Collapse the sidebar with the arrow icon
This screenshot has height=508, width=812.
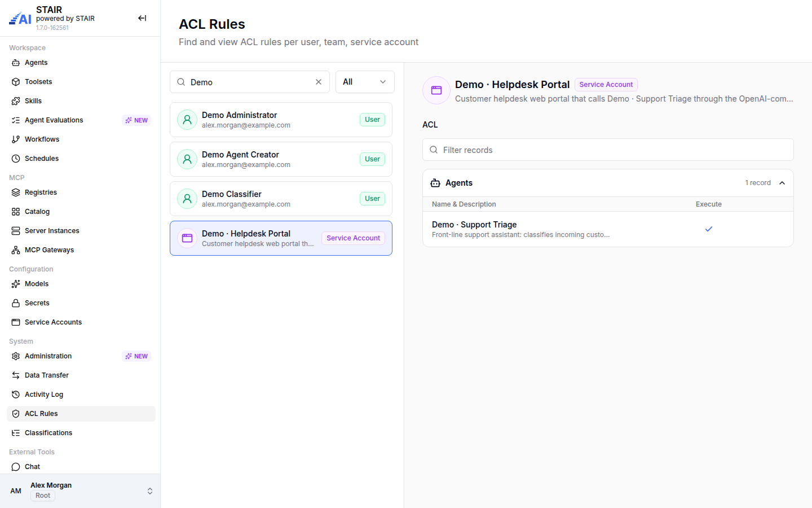click(142, 18)
